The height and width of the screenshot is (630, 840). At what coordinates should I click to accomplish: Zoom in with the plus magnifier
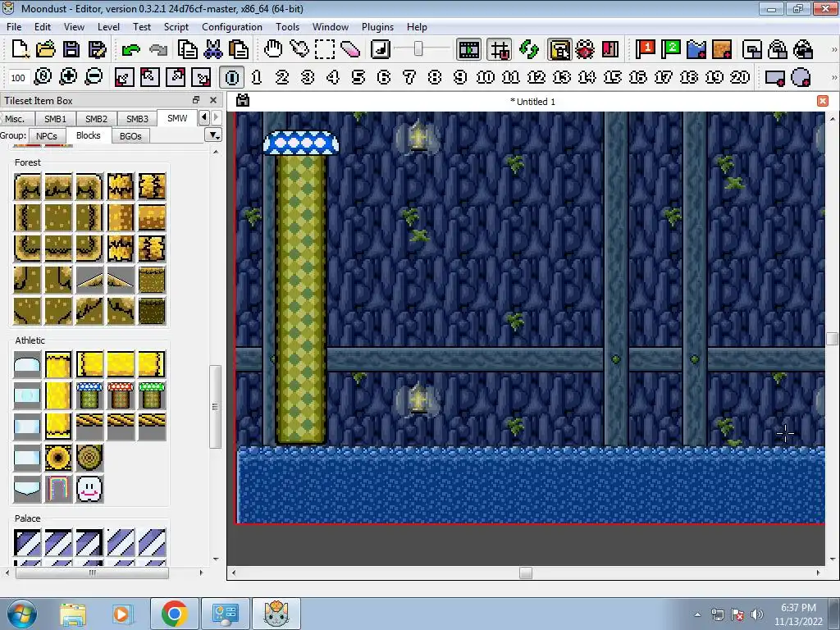[68, 77]
